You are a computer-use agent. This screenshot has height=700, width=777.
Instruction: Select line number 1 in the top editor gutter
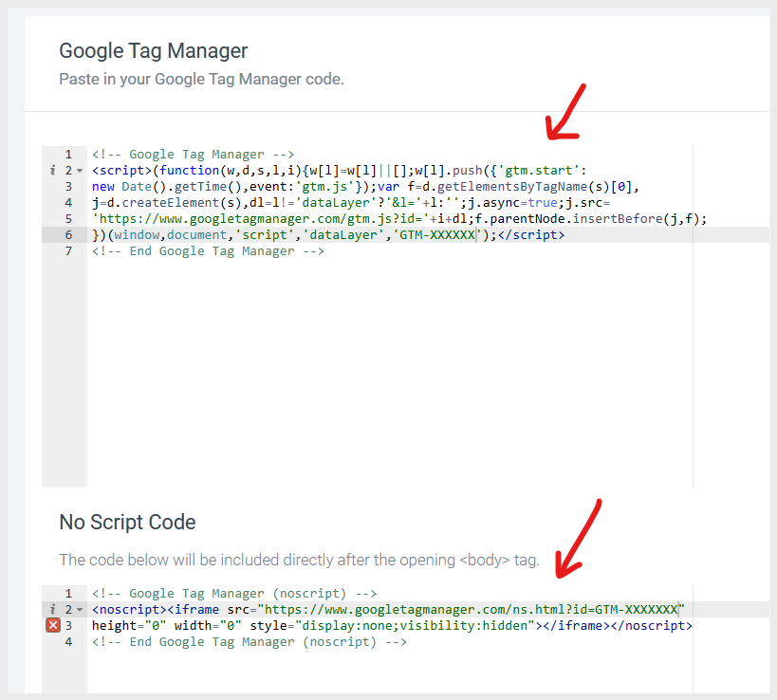[69, 155]
